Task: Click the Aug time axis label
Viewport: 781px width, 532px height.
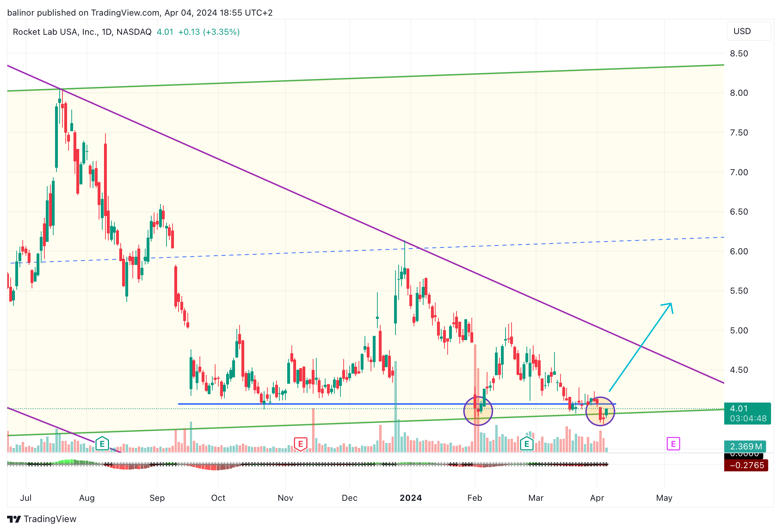Action: tap(87, 498)
